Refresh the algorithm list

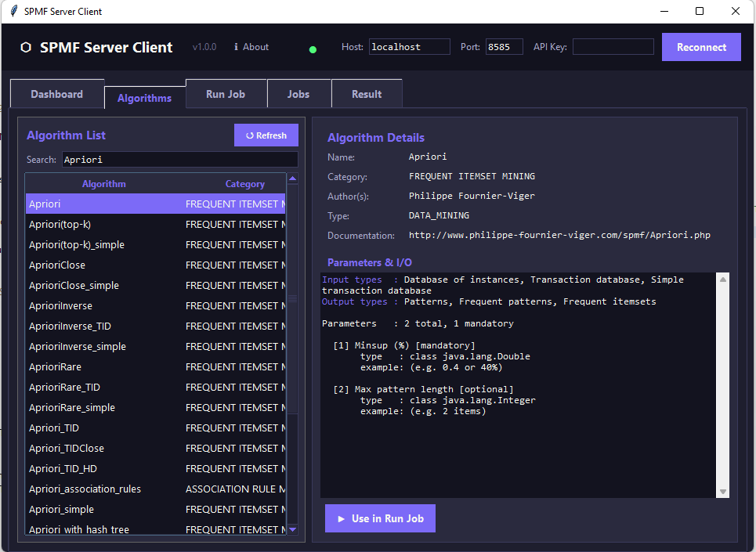click(266, 135)
